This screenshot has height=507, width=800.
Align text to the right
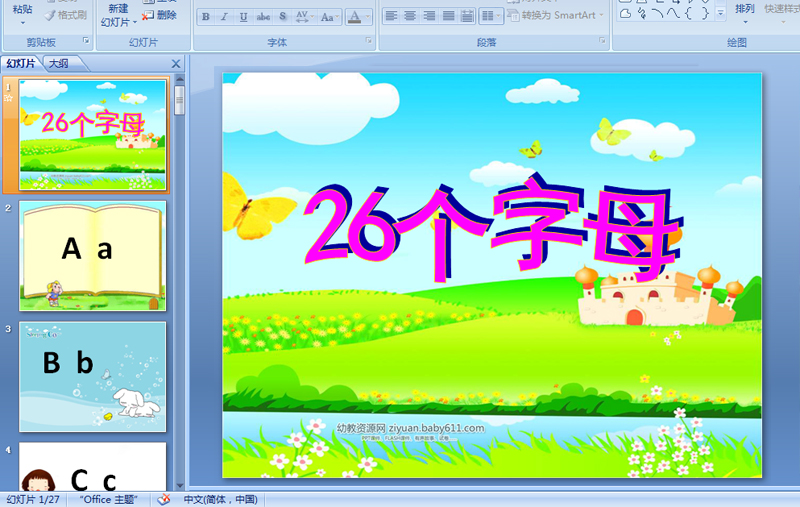pyautogui.click(x=429, y=16)
